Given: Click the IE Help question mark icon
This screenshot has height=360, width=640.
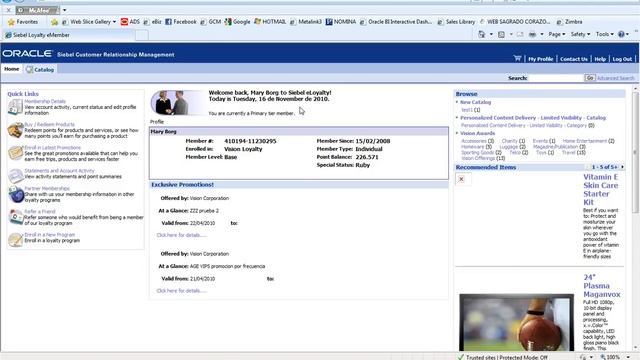Looking at the screenshot, I should (621, 35).
